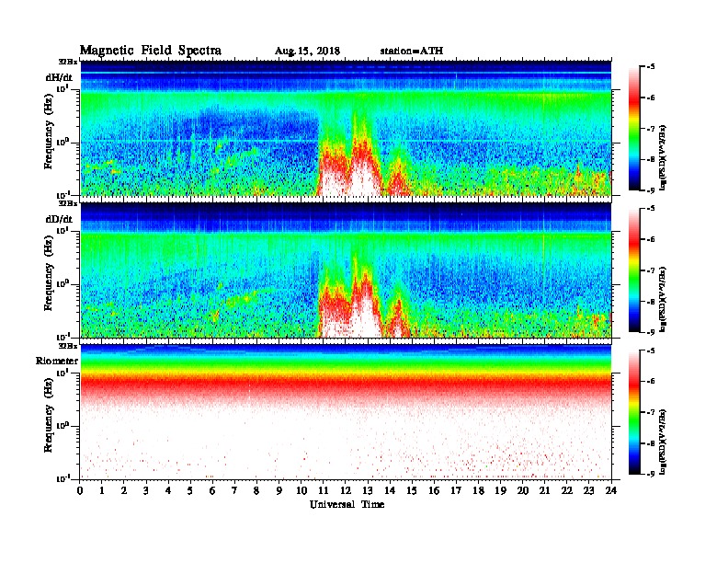728x563 pixels.
Task: Click the dH/dt spectrogram plot
Action: [x=346, y=128]
